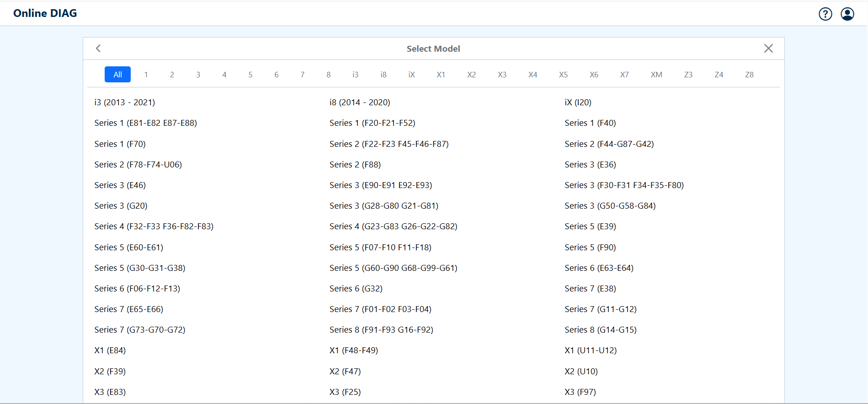The image size is (868, 404).
Task: Filter models by the iX tab
Action: click(x=411, y=75)
